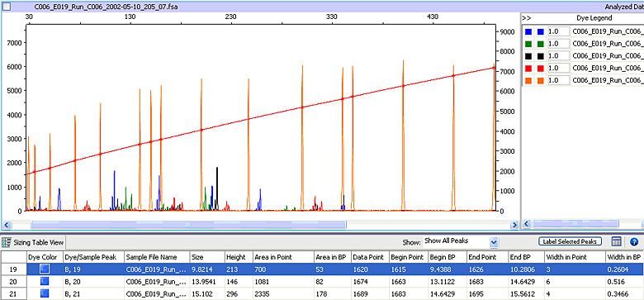Click width in BP value 0.516
The width and height of the screenshot is (644, 300).
pos(616,282)
